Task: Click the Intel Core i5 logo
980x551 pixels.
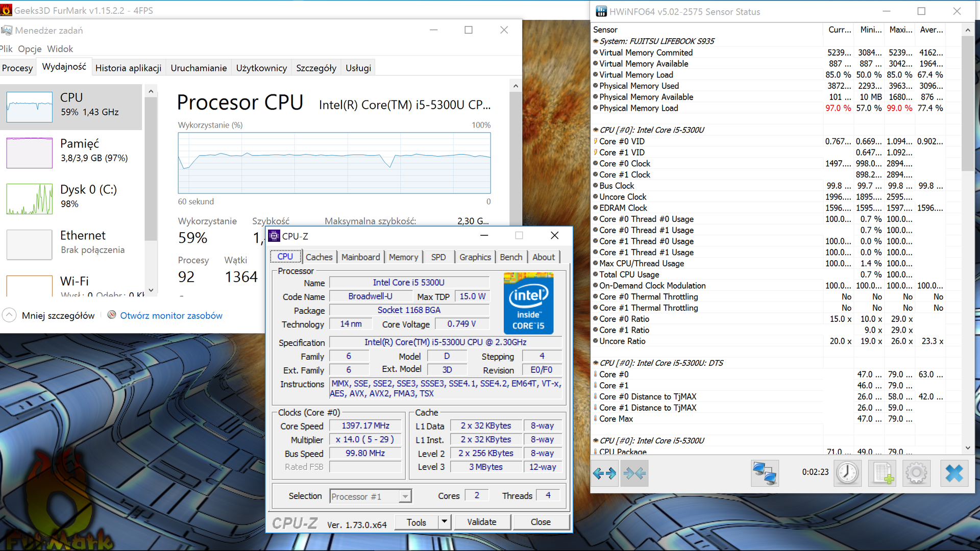Action: [x=528, y=303]
